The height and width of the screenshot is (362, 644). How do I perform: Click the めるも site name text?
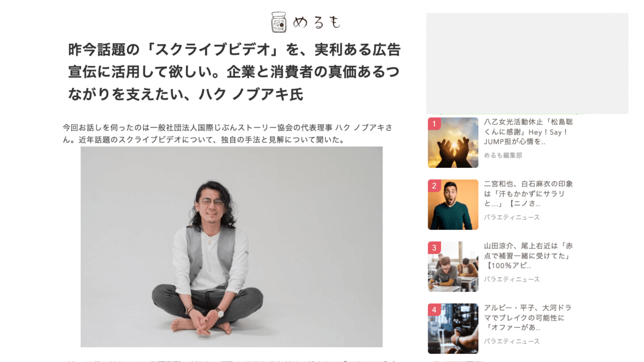point(317,22)
